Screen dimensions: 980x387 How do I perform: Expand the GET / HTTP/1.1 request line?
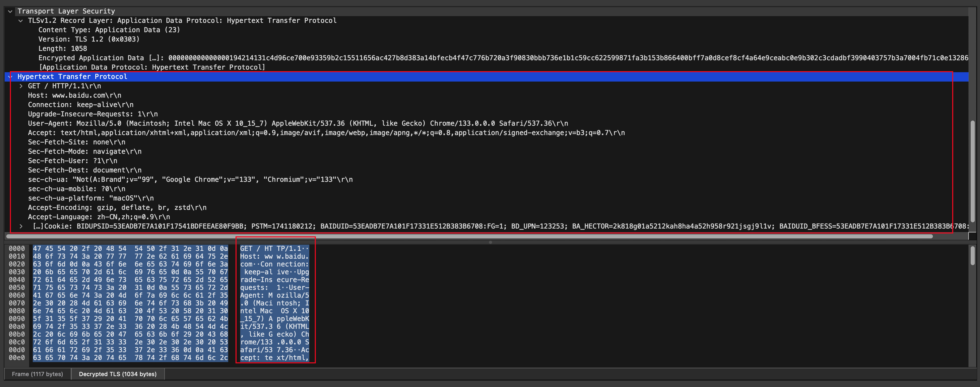pos(21,86)
